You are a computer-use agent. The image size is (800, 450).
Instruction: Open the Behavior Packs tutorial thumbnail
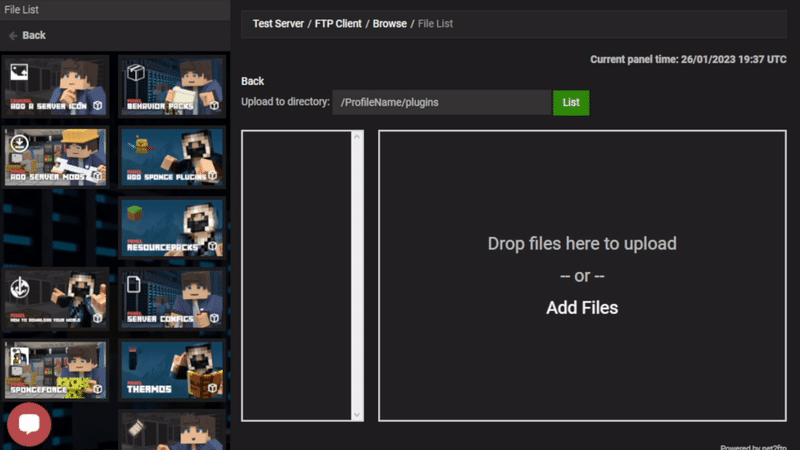(x=172, y=86)
